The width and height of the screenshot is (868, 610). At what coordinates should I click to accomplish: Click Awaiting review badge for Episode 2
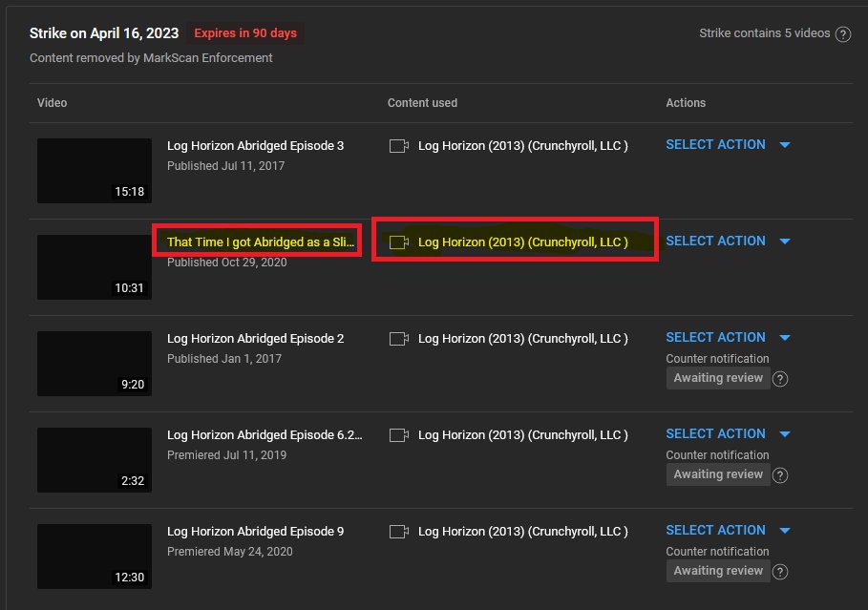[718, 378]
